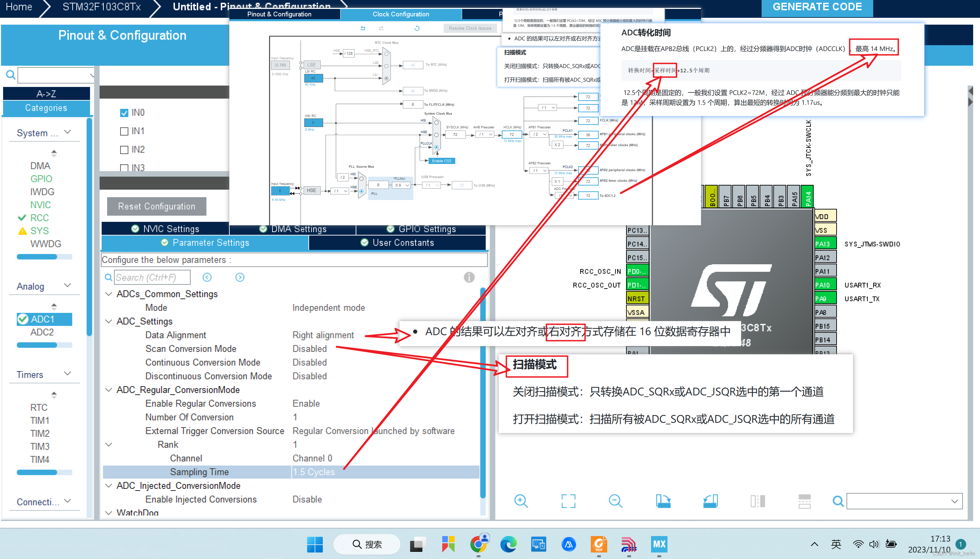Open Microsoft Edge from the taskbar
This screenshot has width=980, height=559.
pyautogui.click(x=508, y=544)
